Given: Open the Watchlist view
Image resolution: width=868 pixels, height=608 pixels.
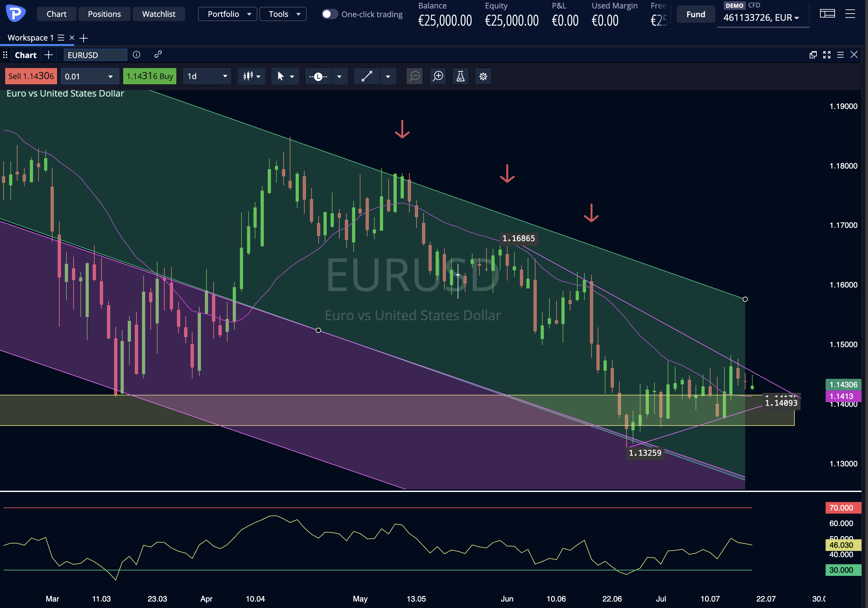Looking at the screenshot, I should point(159,14).
